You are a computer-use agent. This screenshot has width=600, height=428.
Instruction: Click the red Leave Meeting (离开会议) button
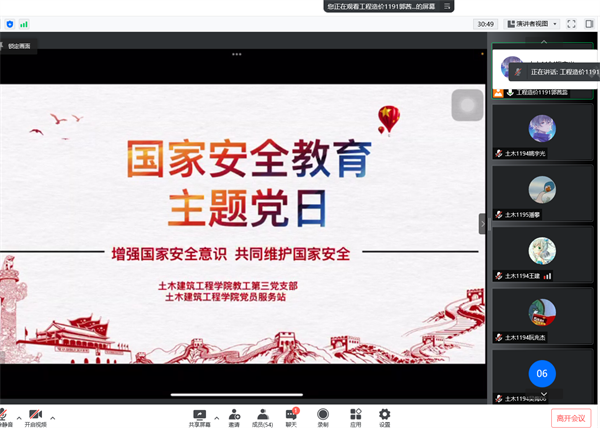point(572,417)
